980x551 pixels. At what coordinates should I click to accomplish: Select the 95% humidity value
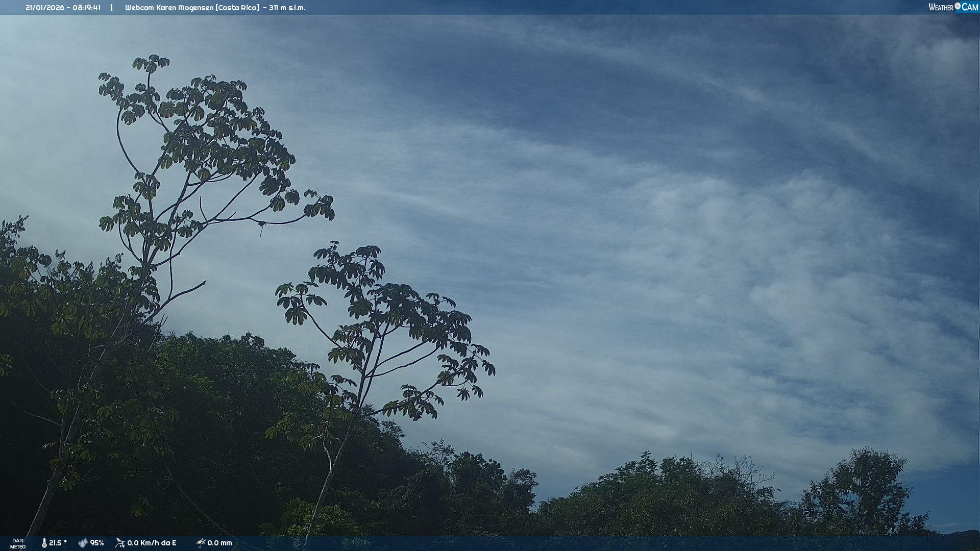point(97,543)
